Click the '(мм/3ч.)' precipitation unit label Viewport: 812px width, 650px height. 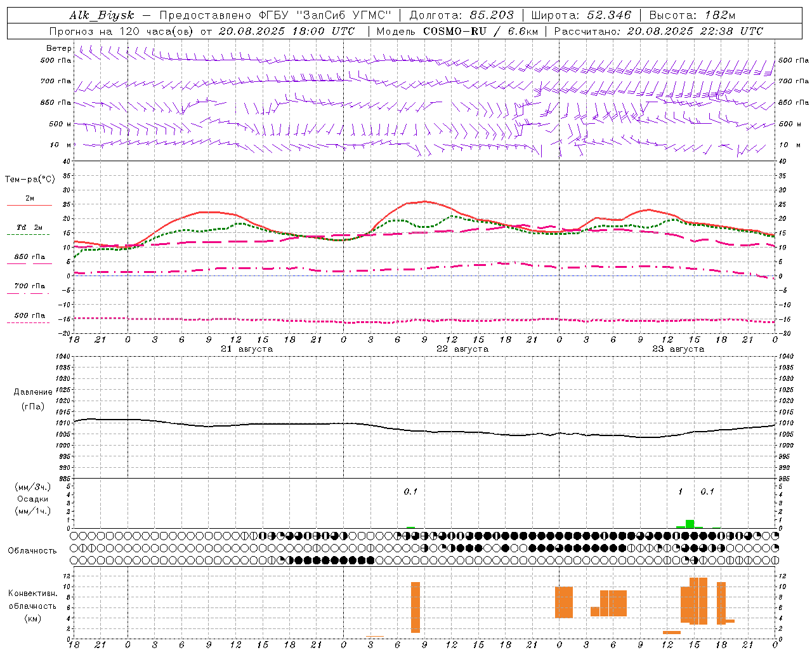pyautogui.click(x=33, y=487)
